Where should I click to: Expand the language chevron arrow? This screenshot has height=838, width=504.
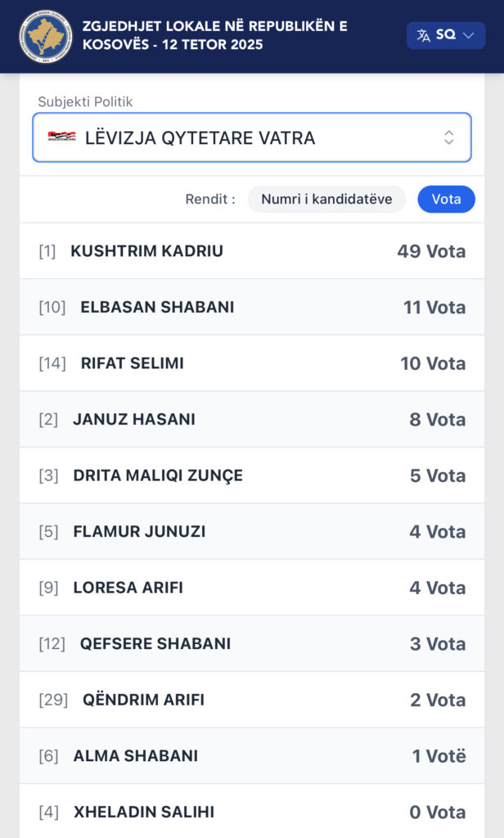tap(469, 35)
